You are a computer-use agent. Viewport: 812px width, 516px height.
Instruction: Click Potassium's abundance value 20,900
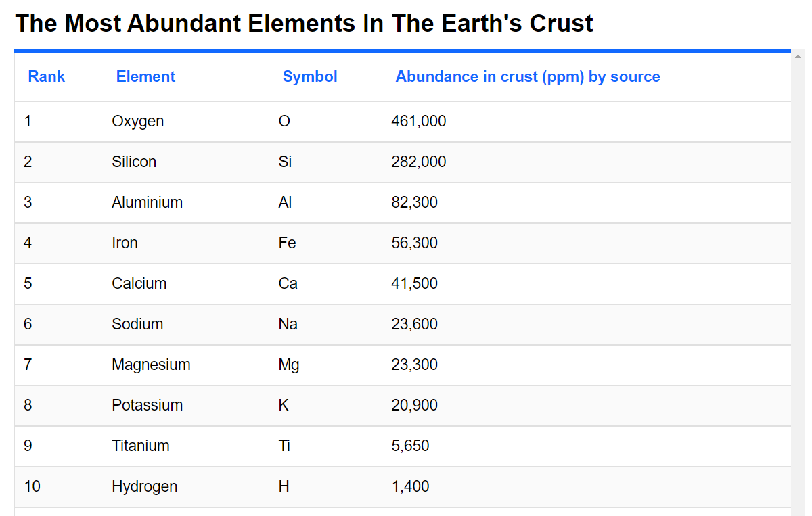tap(415, 406)
